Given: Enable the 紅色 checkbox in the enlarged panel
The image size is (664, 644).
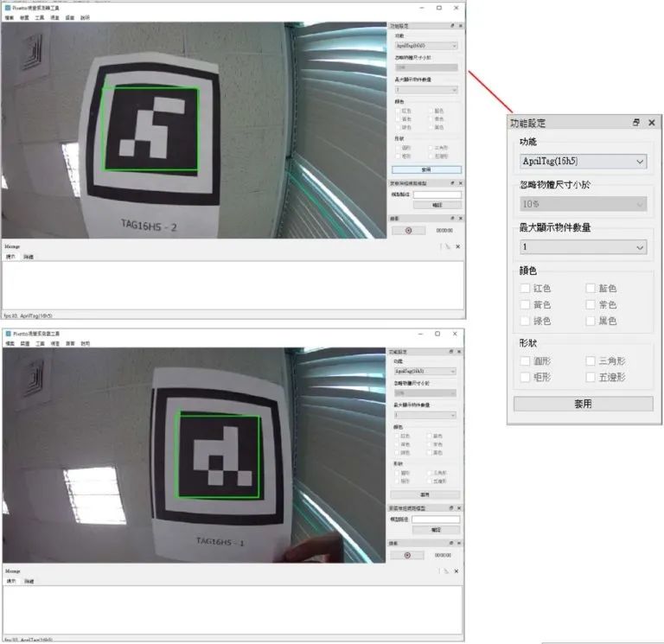Looking at the screenshot, I should pyautogui.click(x=526, y=289).
